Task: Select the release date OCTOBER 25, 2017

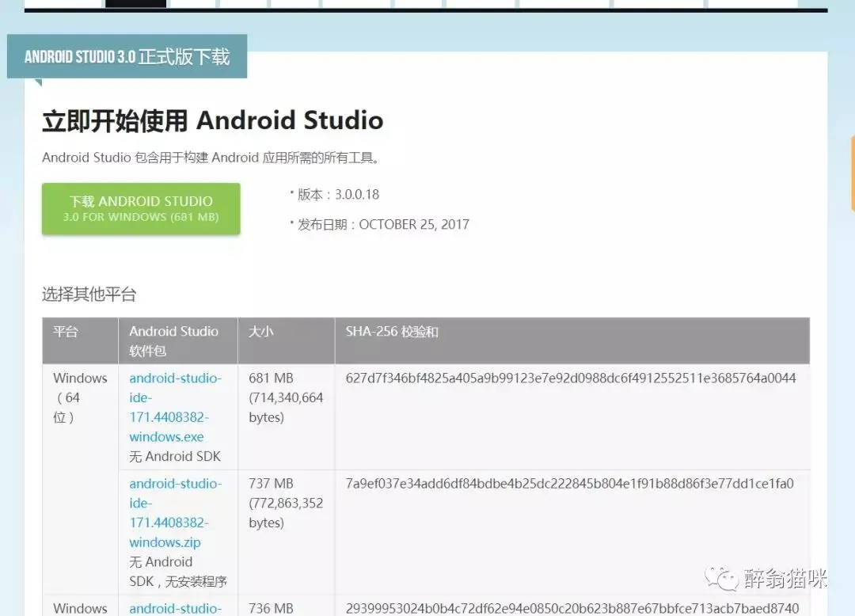Action: coord(414,225)
